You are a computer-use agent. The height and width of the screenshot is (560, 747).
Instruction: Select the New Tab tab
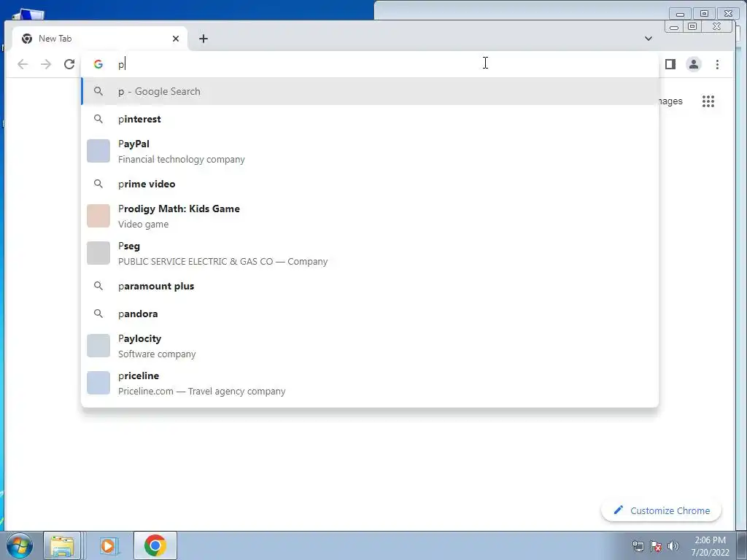pyautogui.click(x=99, y=39)
